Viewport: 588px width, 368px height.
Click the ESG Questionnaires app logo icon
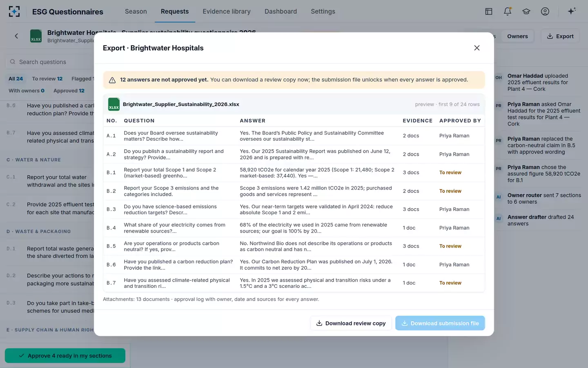point(14,11)
